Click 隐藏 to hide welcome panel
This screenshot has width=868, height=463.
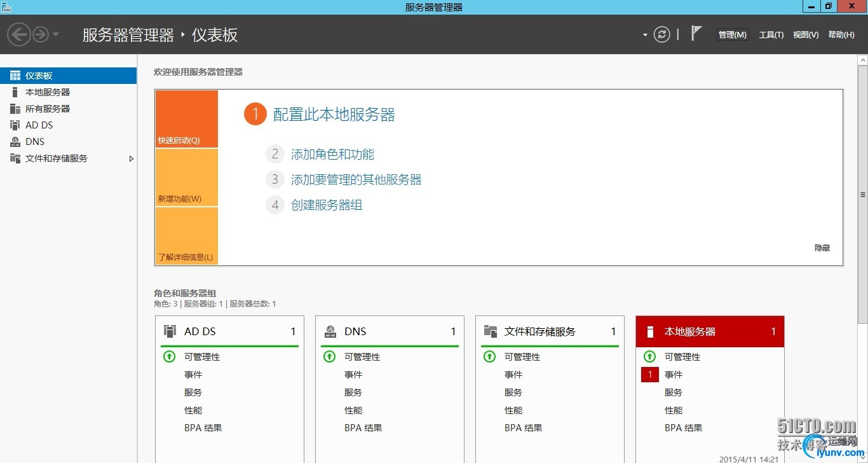point(822,248)
